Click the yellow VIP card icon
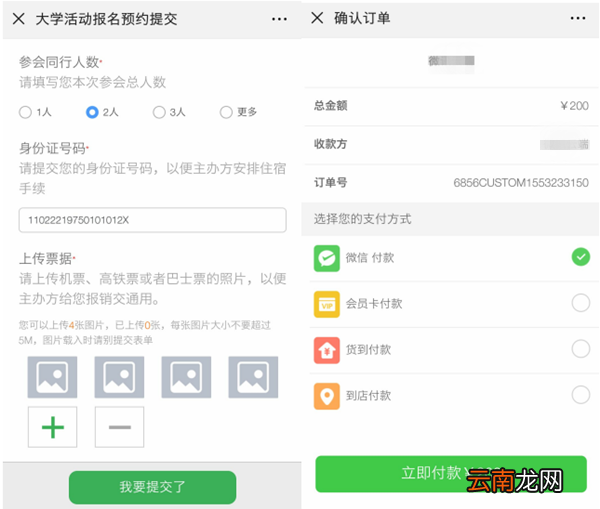This screenshot has height=509, width=600. point(327,304)
